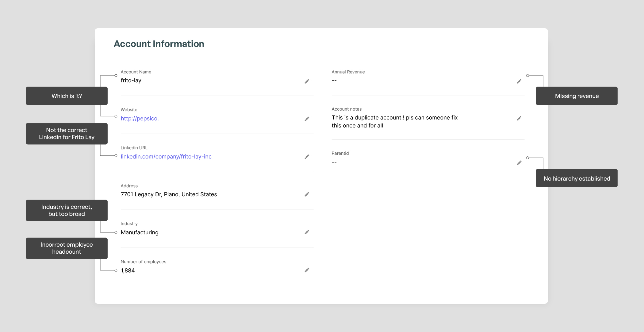The width and height of the screenshot is (644, 332).
Task: Click the Website field label
Action: click(129, 110)
